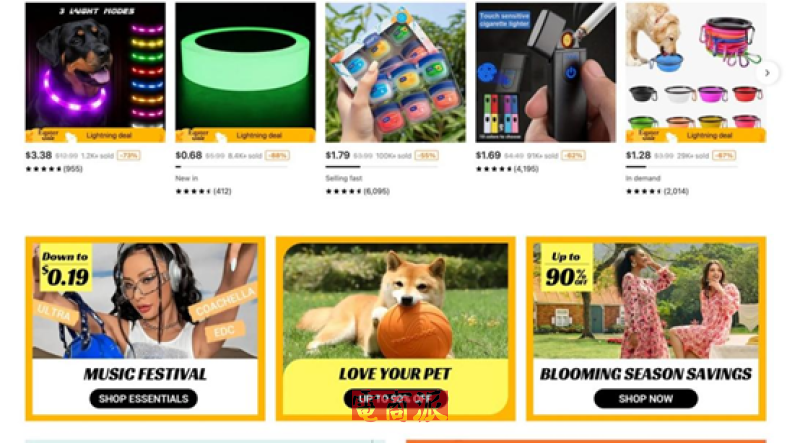Click the Down to $0.19 badge

[x=65, y=268]
